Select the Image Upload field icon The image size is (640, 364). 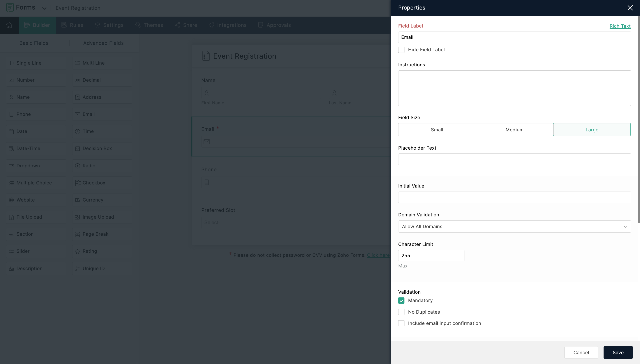coord(77,216)
